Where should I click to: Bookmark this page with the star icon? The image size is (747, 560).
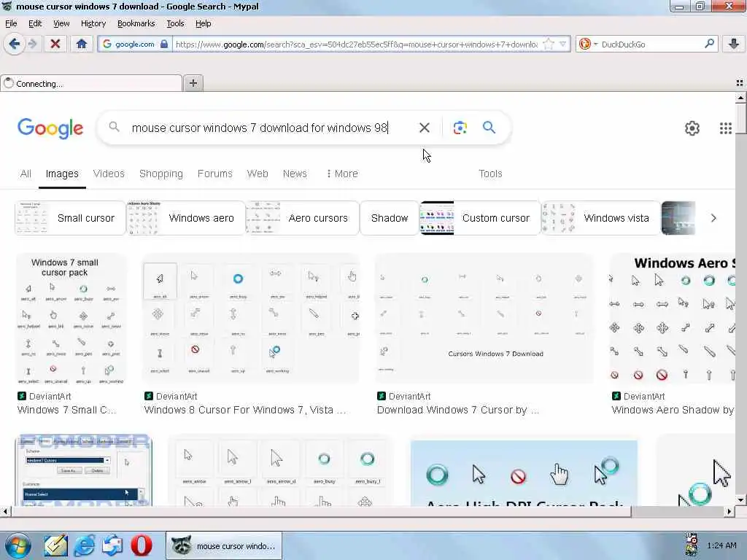549,44
